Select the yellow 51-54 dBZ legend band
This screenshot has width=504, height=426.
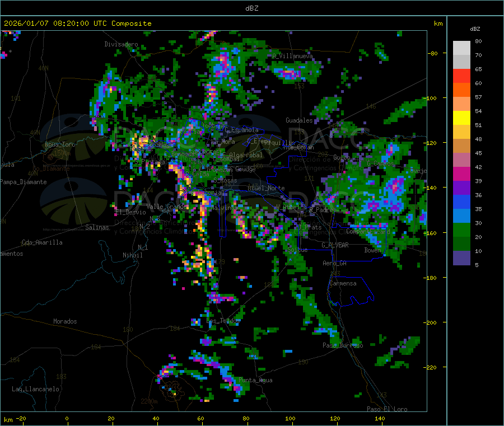(461, 118)
